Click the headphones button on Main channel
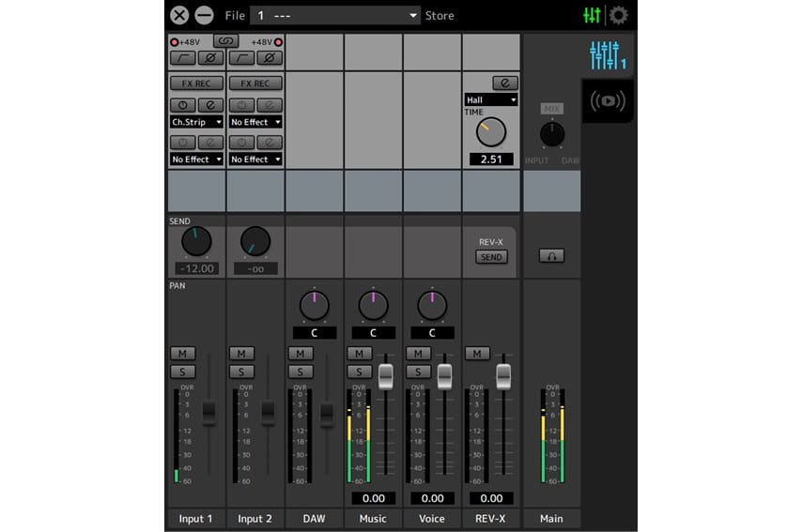Image resolution: width=802 pixels, height=532 pixels. tap(551, 255)
